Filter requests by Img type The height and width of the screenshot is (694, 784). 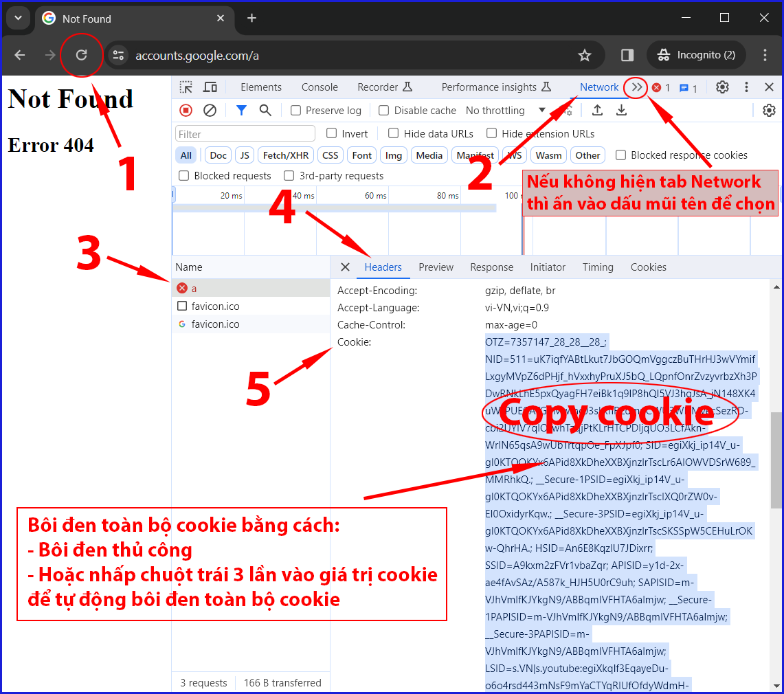pos(394,155)
